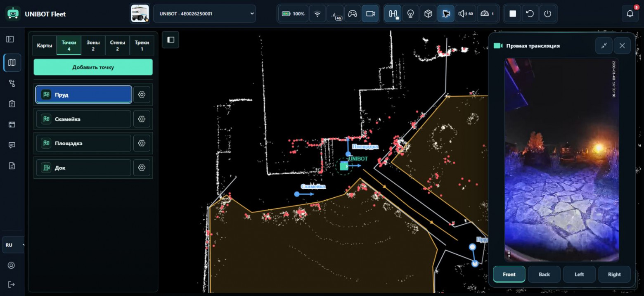Select the Площадка point
644x296 pixels.
point(83,143)
